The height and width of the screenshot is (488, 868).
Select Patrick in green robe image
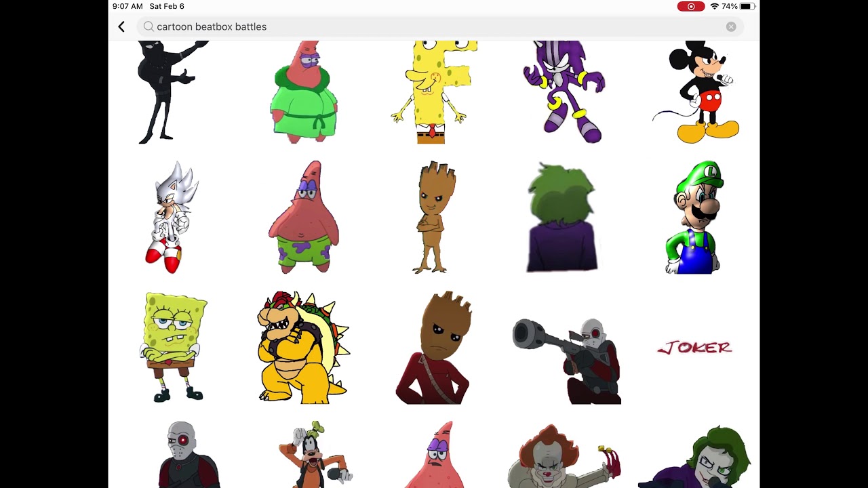click(304, 91)
